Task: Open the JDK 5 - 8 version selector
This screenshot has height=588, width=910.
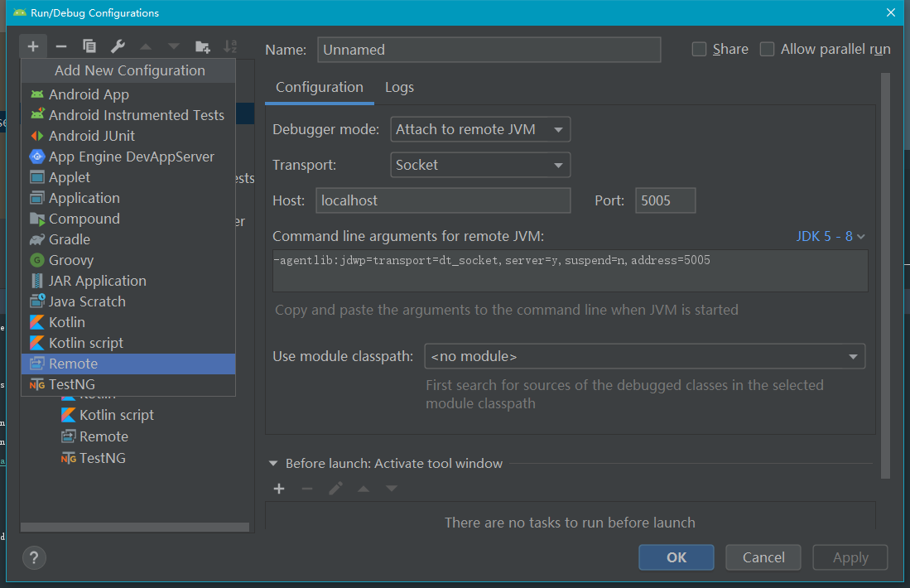Action: 831,237
